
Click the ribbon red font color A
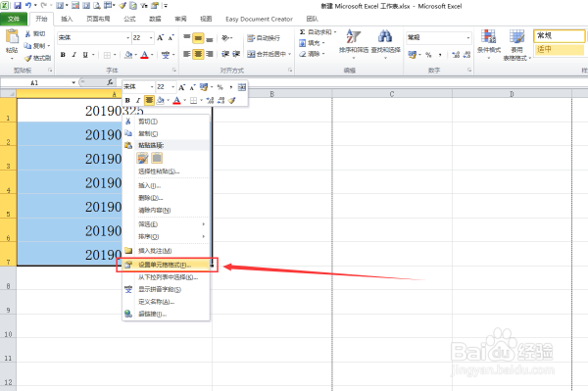[144, 55]
